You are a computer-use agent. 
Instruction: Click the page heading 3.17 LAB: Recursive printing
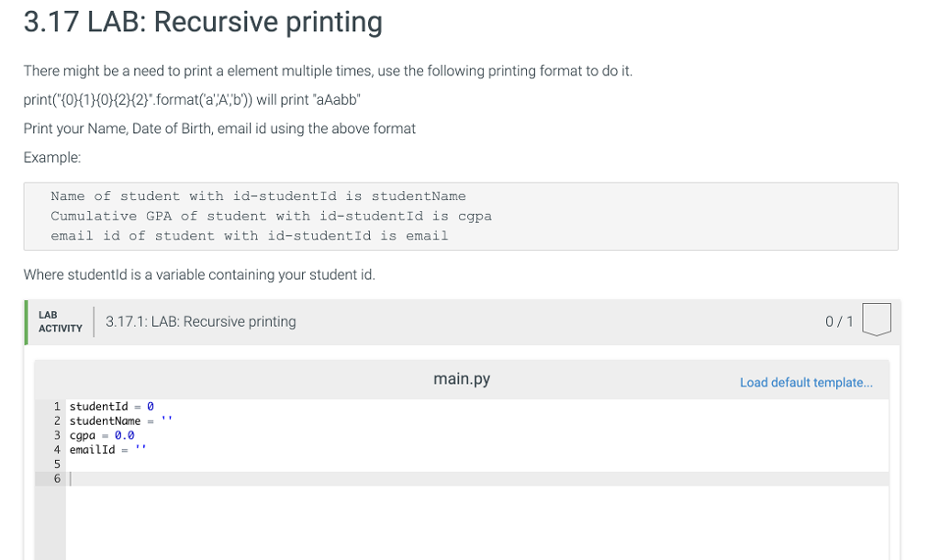[203, 22]
